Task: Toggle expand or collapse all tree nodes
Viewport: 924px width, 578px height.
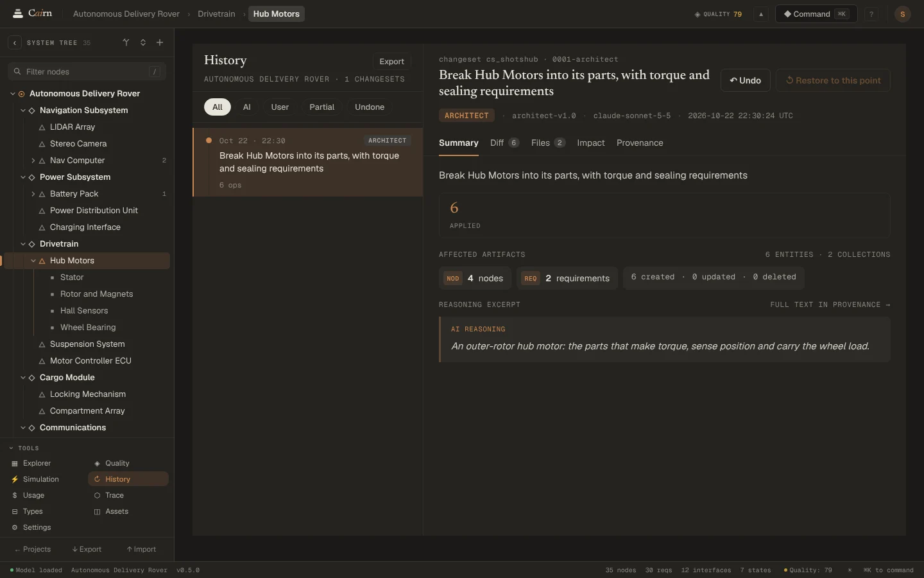Action: click(x=143, y=42)
